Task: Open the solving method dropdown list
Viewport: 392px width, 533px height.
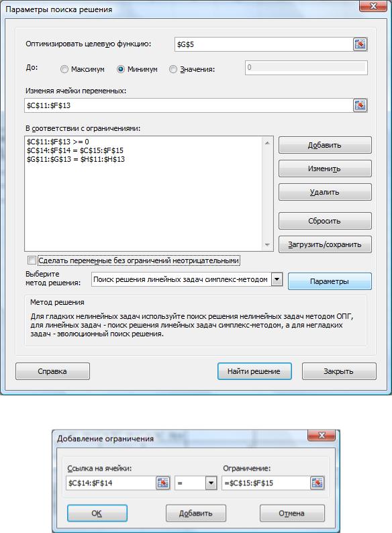Action: [x=277, y=280]
